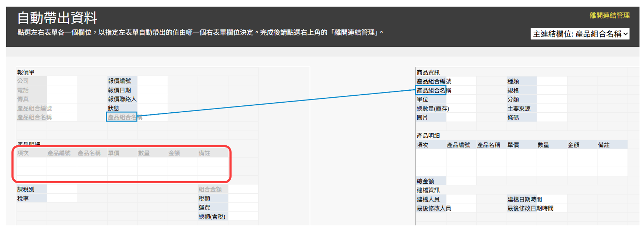644x232 pixels.
Task: Click the 稅額 field in 報價單
Action: coord(204,198)
